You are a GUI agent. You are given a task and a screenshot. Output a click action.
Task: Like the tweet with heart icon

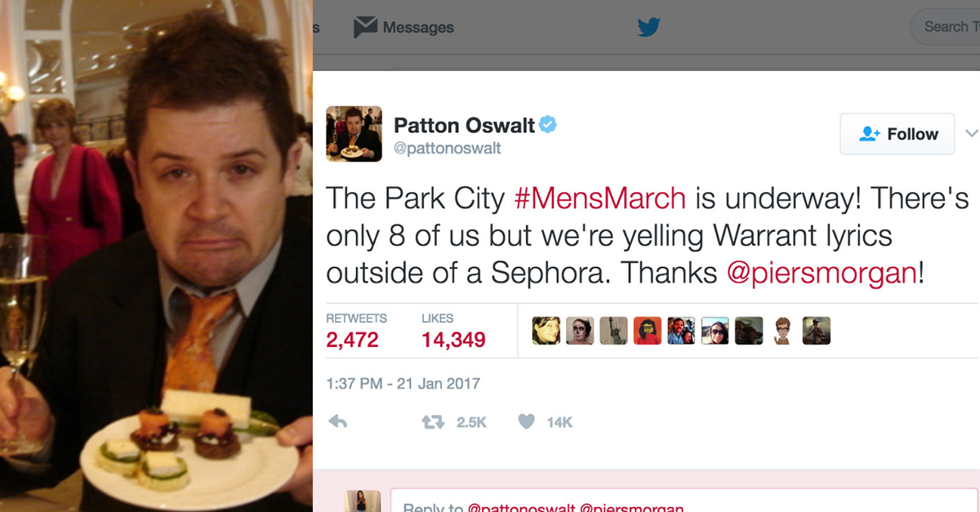[527, 421]
